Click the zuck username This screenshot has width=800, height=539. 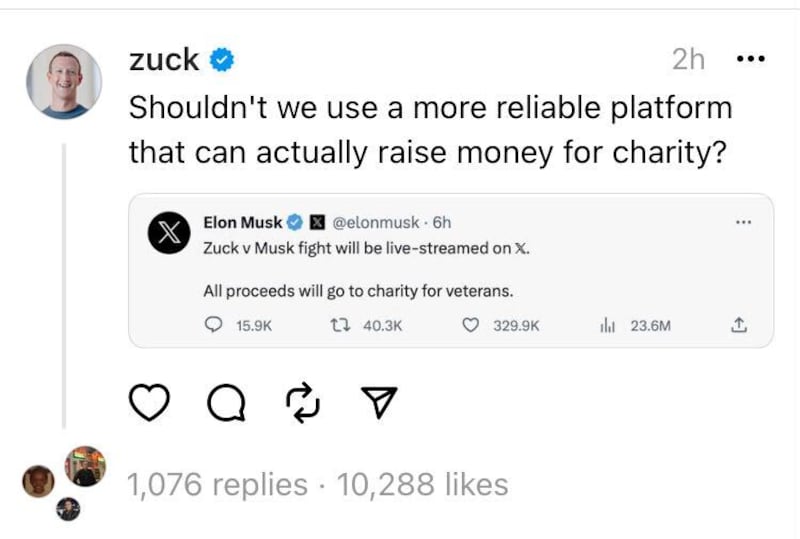point(164,60)
